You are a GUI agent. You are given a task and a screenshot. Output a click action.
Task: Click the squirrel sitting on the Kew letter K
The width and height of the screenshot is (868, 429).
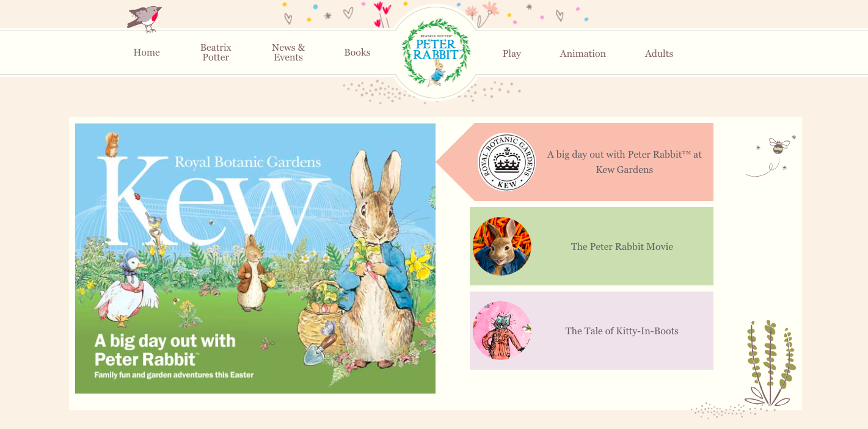[x=112, y=145]
